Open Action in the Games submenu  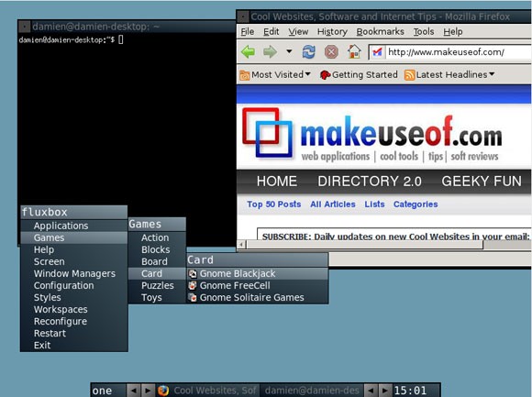pyautogui.click(x=157, y=237)
